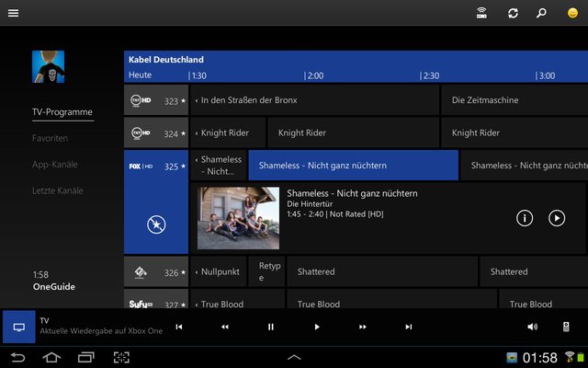Image resolution: width=588 pixels, height=368 pixels.
Task: Tap the 01:58 system clock
Action: click(x=540, y=358)
